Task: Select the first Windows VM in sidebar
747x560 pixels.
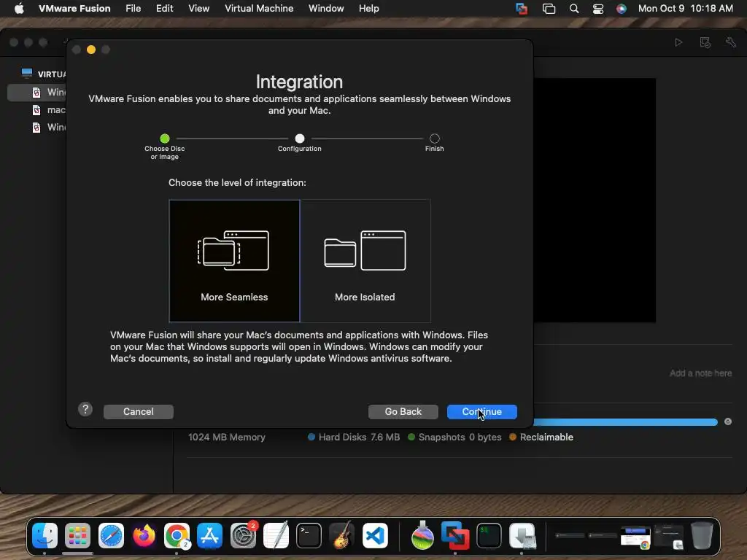Action: 36,92
